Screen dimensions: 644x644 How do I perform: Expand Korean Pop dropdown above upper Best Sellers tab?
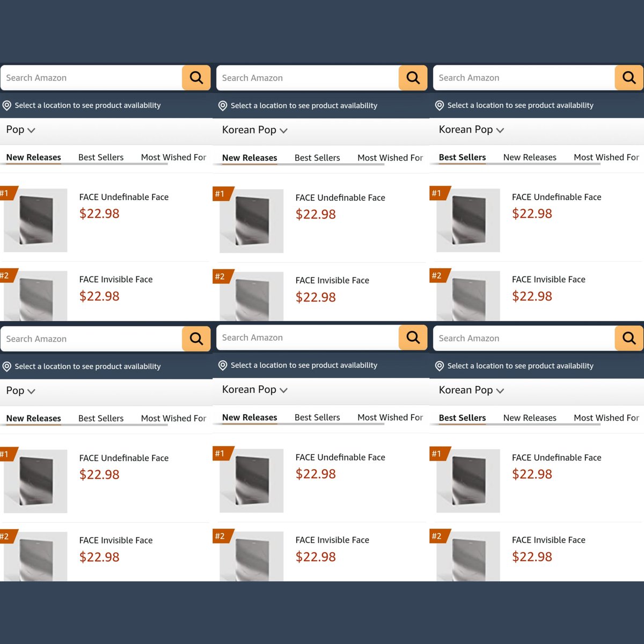(x=471, y=129)
